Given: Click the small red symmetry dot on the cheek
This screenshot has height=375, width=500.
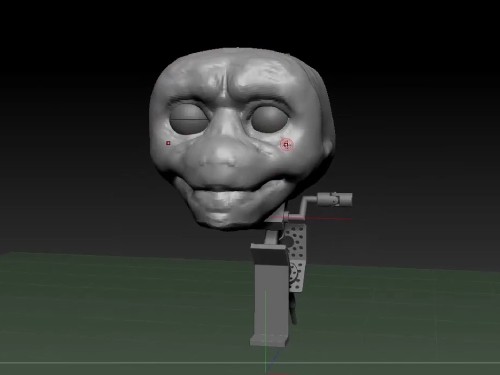Looking at the screenshot, I should [x=168, y=143].
